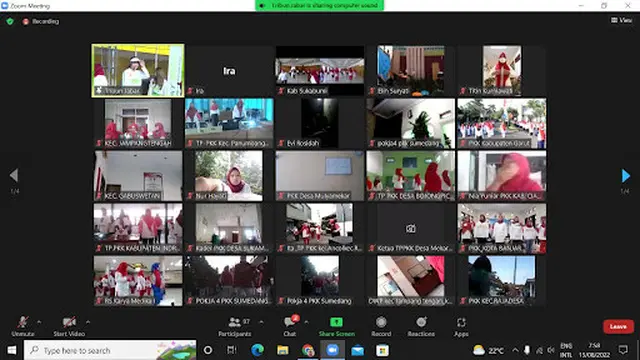Screen dimensions: 640x360
Task: Open Microsoft Edge from the taskbar
Action: click(257, 350)
